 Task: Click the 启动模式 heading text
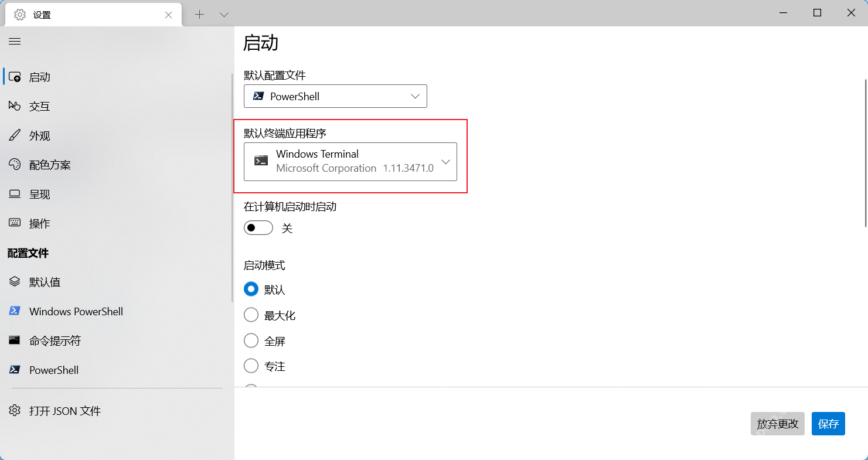[264, 265]
